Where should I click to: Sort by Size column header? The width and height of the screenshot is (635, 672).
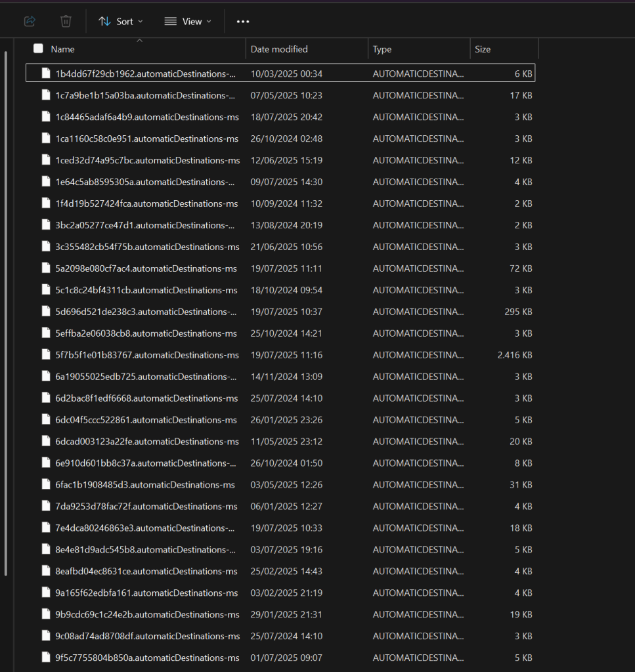click(483, 49)
